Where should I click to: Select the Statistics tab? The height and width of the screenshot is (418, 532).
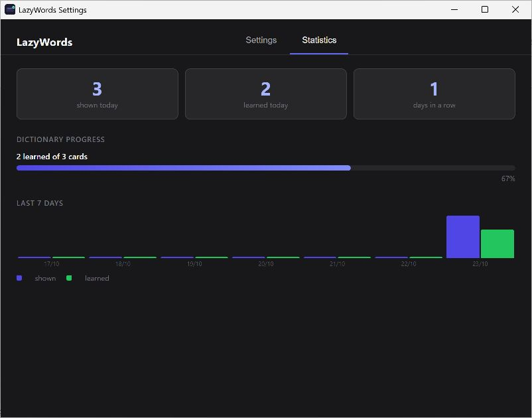[x=319, y=40]
